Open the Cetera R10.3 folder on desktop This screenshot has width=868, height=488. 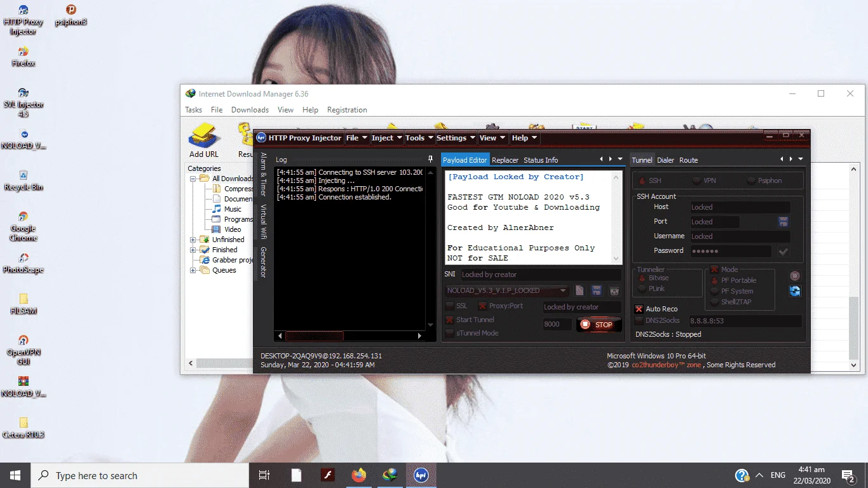point(24,428)
